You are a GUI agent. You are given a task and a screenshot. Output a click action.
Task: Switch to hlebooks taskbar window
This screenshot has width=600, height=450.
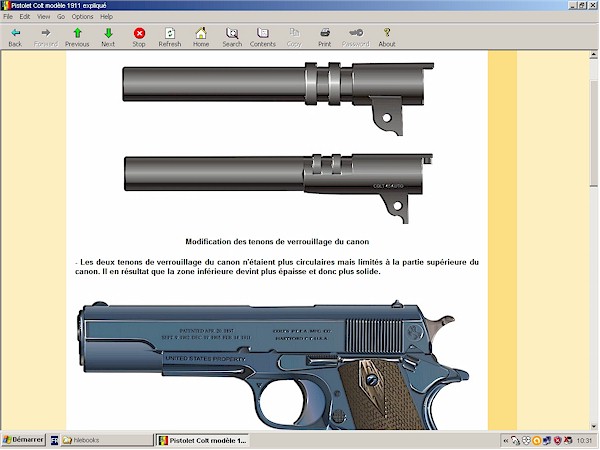coord(107,440)
